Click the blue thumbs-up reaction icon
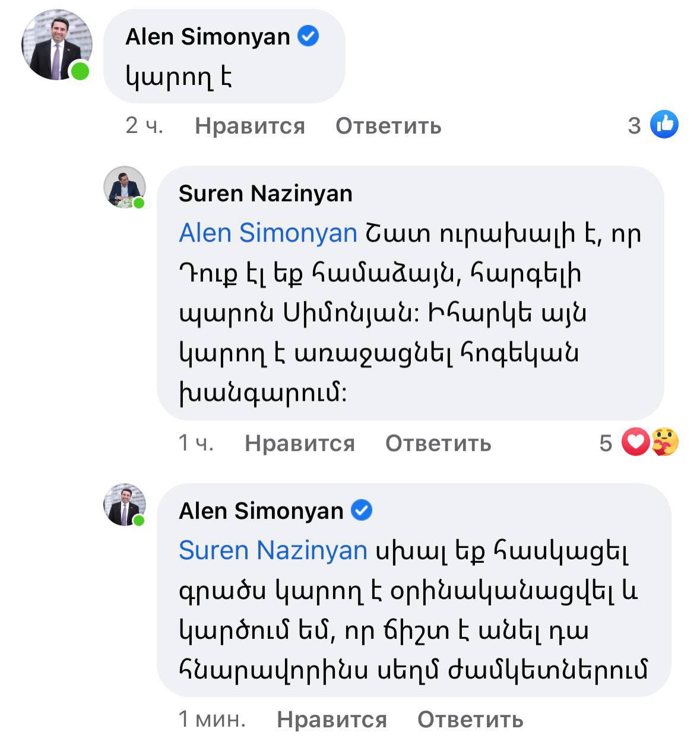 click(x=664, y=125)
